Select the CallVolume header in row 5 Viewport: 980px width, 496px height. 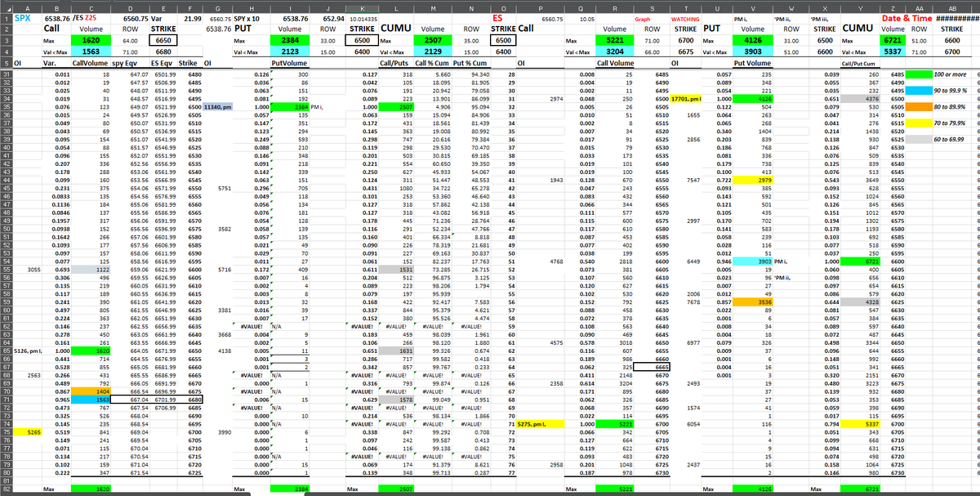(89, 62)
